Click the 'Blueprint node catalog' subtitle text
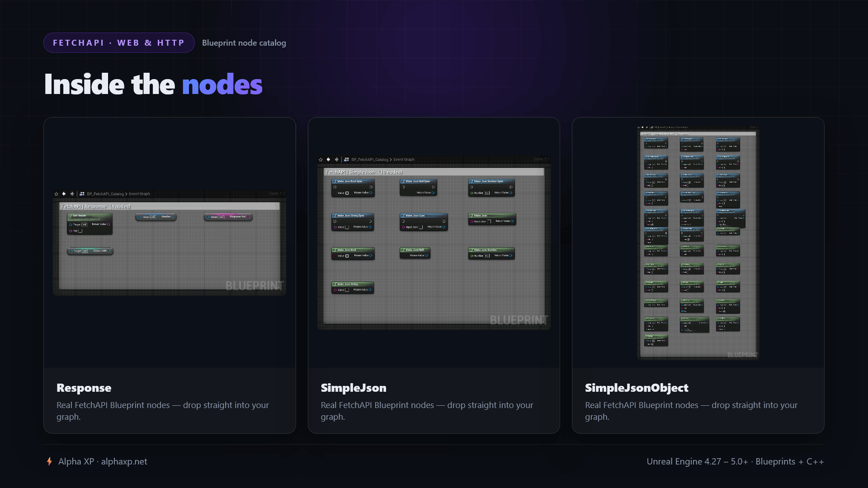 click(x=244, y=43)
